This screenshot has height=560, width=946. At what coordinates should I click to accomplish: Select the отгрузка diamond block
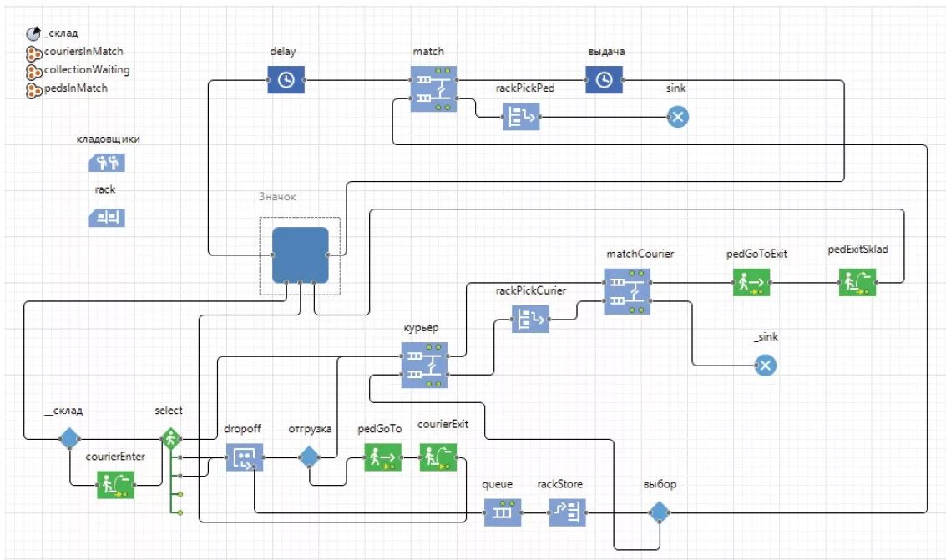[x=309, y=457]
